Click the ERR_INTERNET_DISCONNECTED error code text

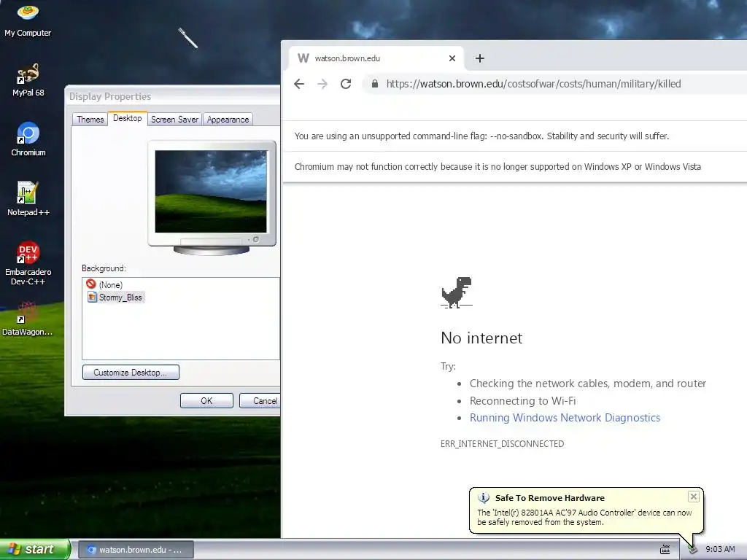[502, 444]
